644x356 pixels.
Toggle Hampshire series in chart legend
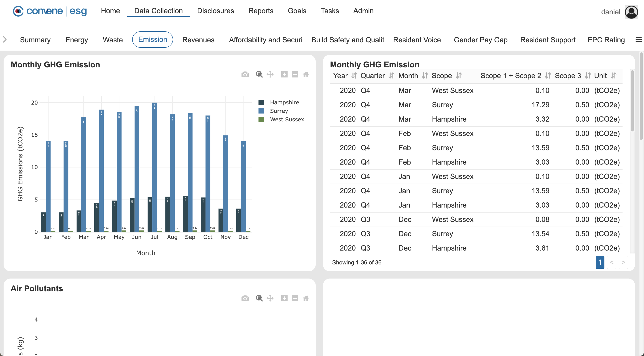284,102
